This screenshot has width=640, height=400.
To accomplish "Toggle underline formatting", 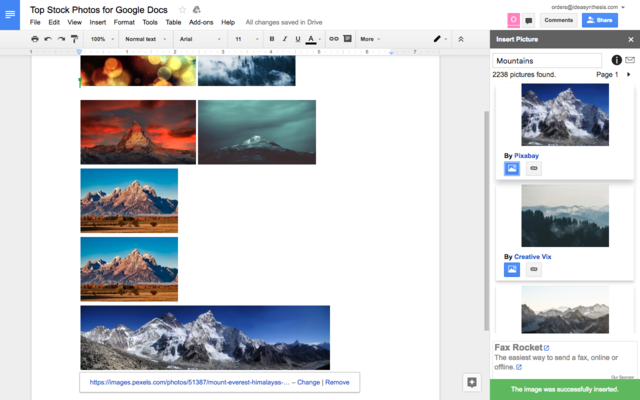I will click(298, 39).
